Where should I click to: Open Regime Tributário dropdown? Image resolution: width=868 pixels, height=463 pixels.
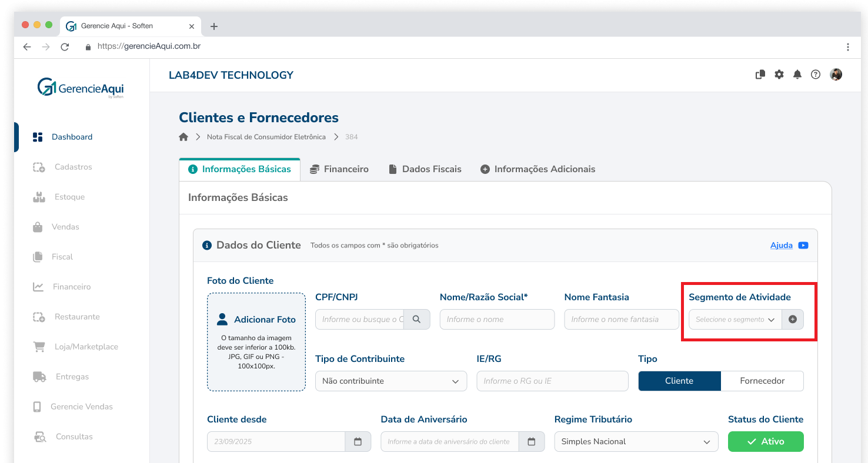click(x=636, y=442)
